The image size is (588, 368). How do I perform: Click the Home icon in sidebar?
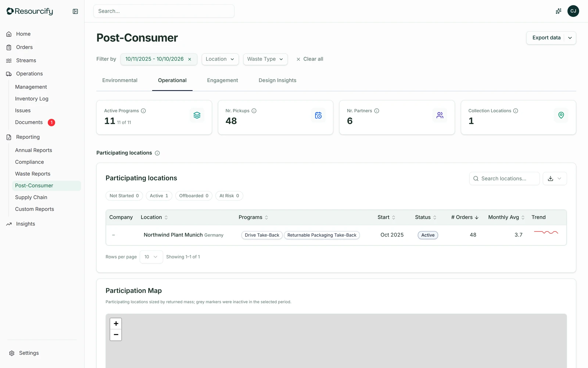click(x=9, y=34)
